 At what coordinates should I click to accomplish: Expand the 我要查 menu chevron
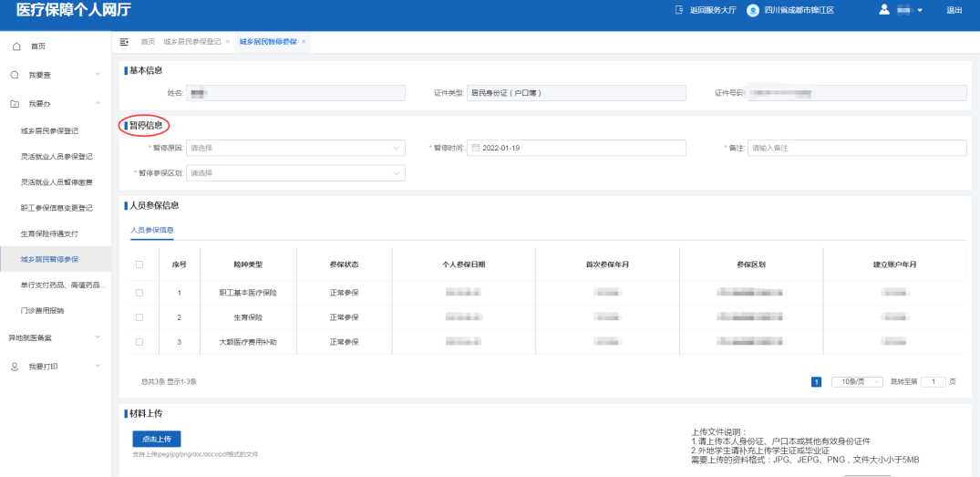click(x=98, y=75)
